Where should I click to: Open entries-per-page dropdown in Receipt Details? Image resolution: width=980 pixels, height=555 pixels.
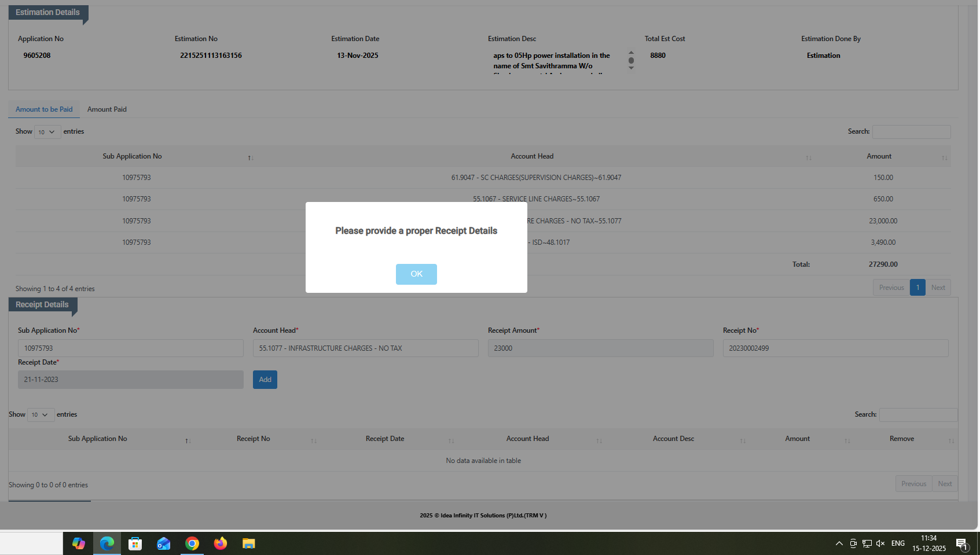[41, 415]
